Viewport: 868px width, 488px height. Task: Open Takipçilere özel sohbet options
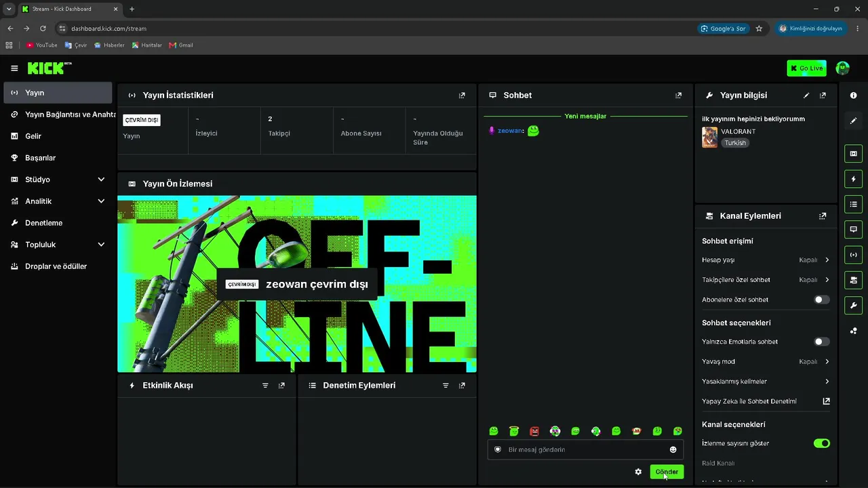click(766, 280)
